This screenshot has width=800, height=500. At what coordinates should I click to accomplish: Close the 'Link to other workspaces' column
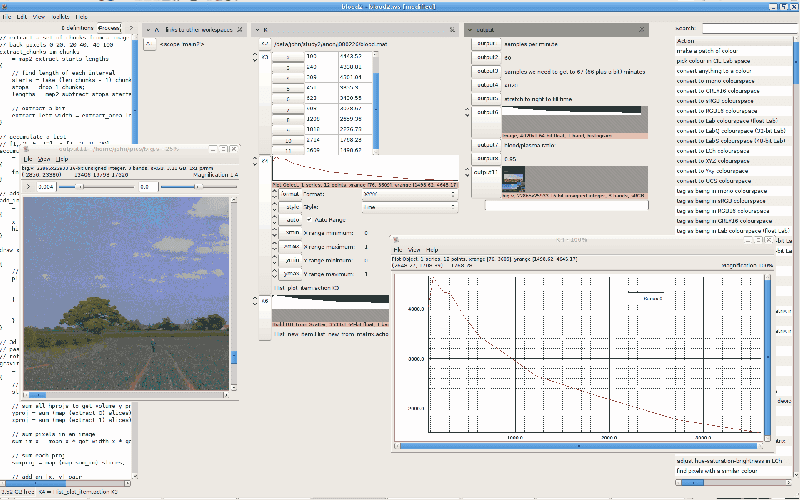pos(241,30)
